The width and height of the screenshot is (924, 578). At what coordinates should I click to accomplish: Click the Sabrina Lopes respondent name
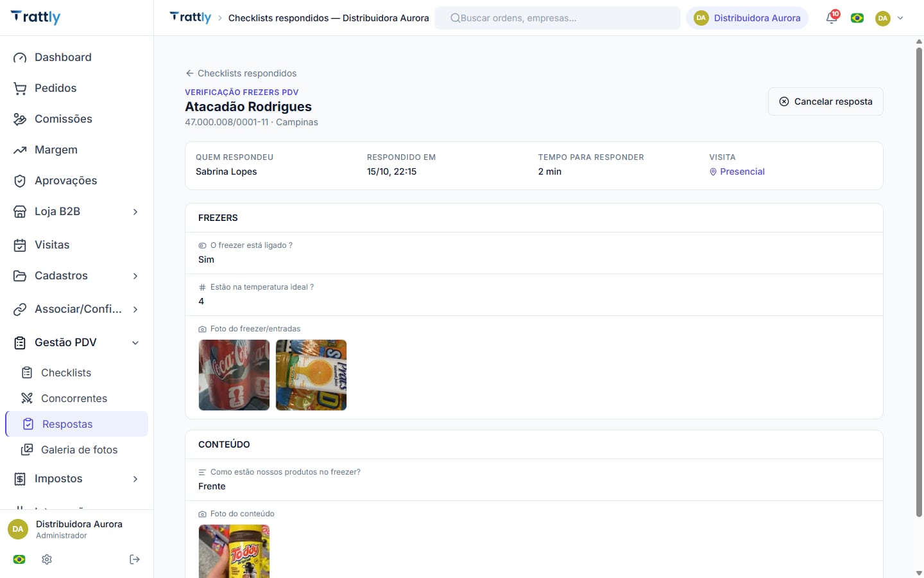tap(227, 171)
